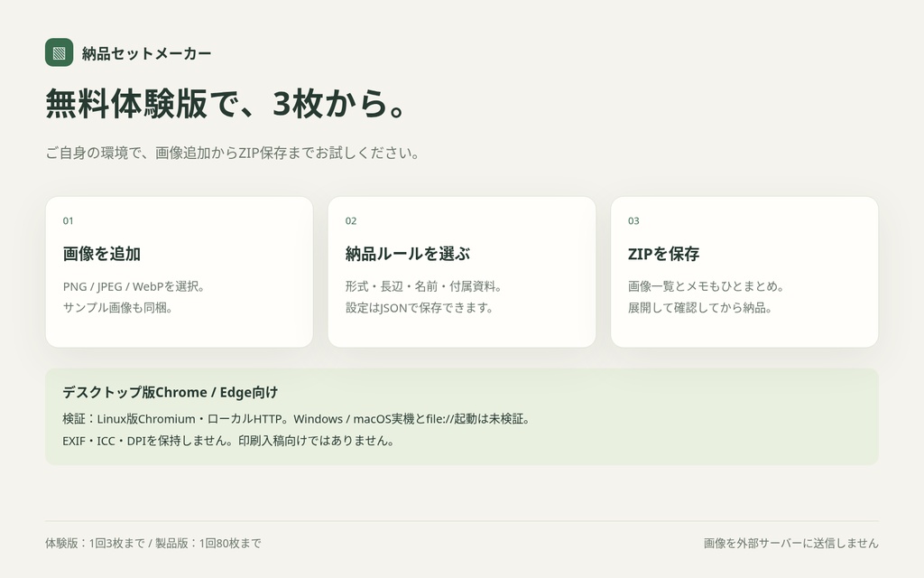This screenshot has height=578, width=924.
Task: Click the line 設定はJSONで保存できます。
Action: coord(420,308)
